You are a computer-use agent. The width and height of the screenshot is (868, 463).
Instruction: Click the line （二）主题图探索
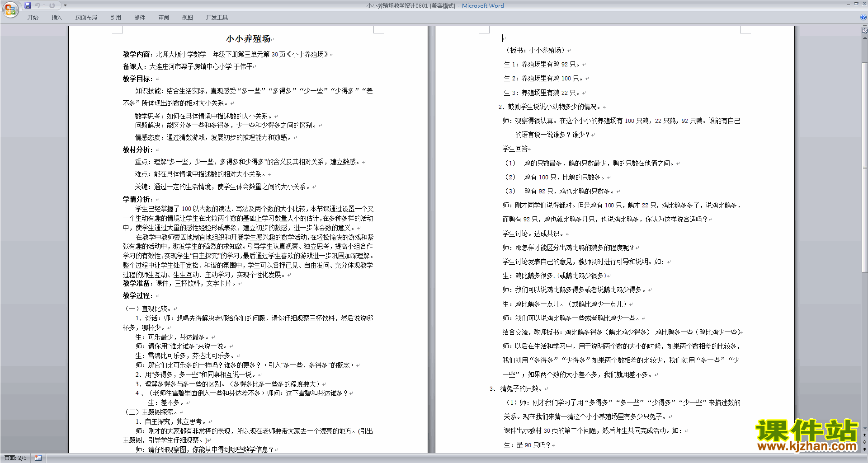(x=151, y=412)
